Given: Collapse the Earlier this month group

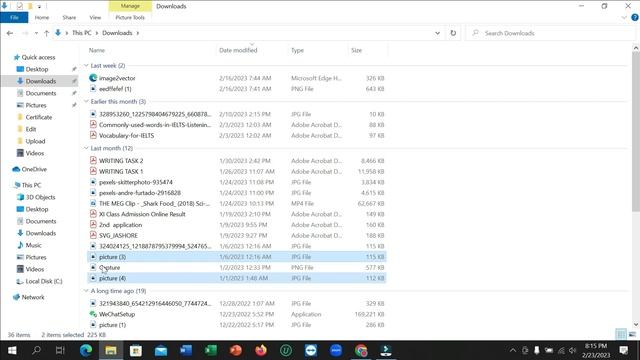Looking at the screenshot, I should pos(86,101).
